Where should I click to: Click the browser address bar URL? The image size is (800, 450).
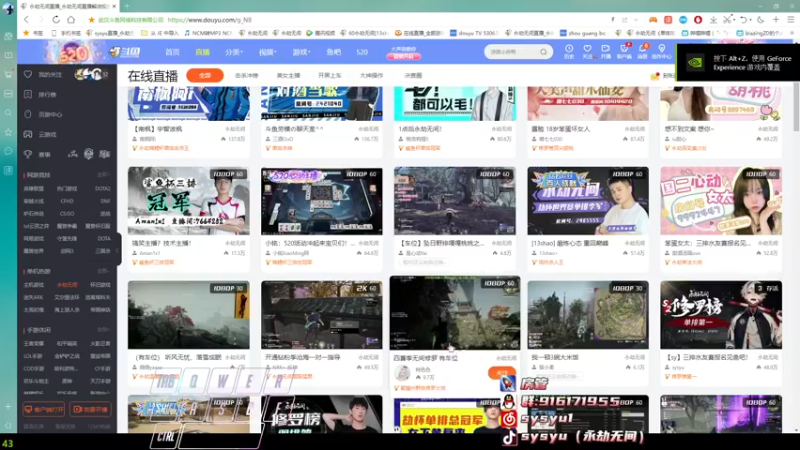[209, 20]
